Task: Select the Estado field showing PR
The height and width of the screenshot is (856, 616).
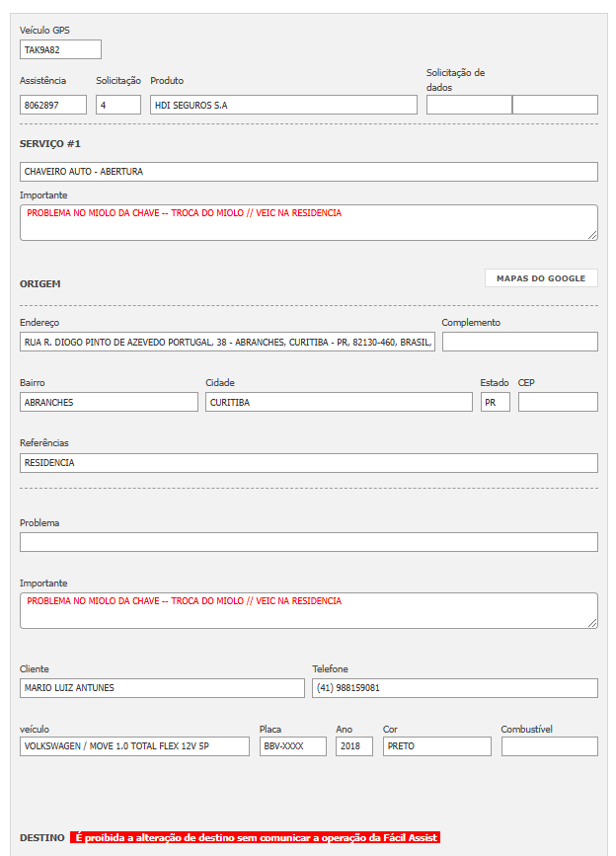Action: pos(496,402)
